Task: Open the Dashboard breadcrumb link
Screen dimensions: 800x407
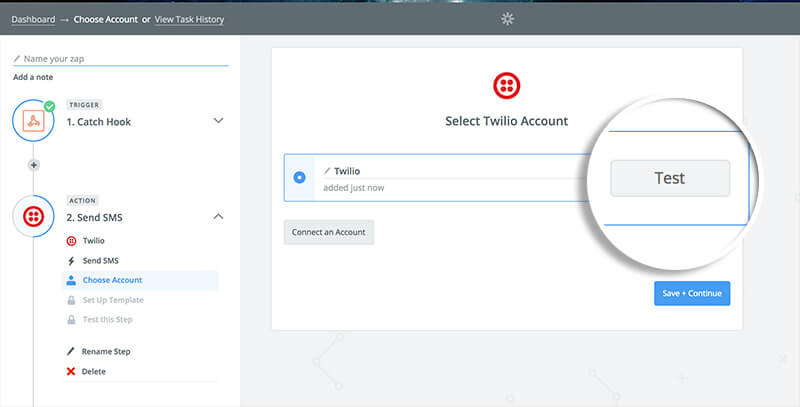Action: tap(33, 19)
